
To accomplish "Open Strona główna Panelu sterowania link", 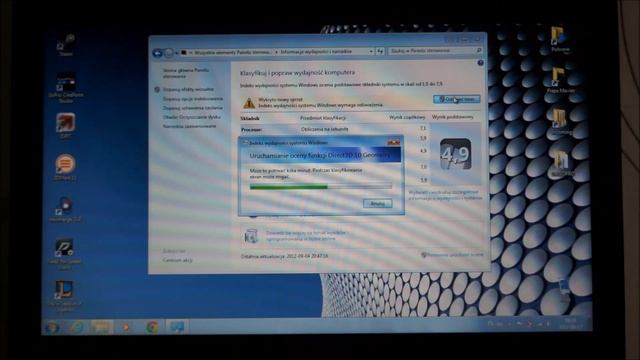I will (x=186, y=73).
